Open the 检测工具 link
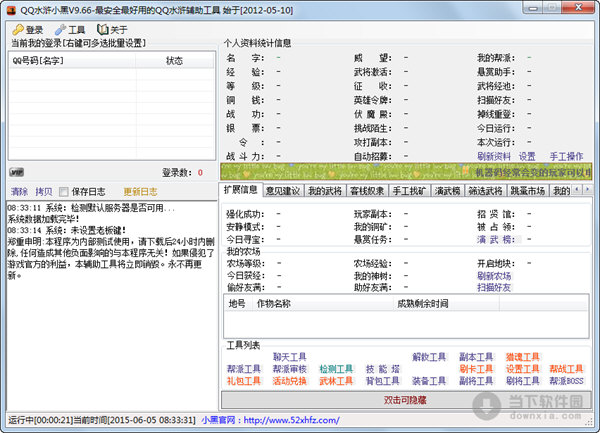Image resolution: width=600 pixels, height=433 pixels. (x=336, y=369)
